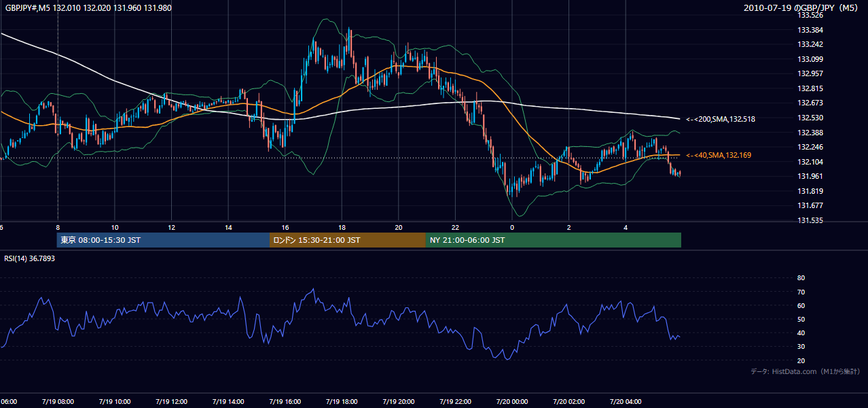
Task: Click the 7/19 10:00 time label
Action: point(114,401)
